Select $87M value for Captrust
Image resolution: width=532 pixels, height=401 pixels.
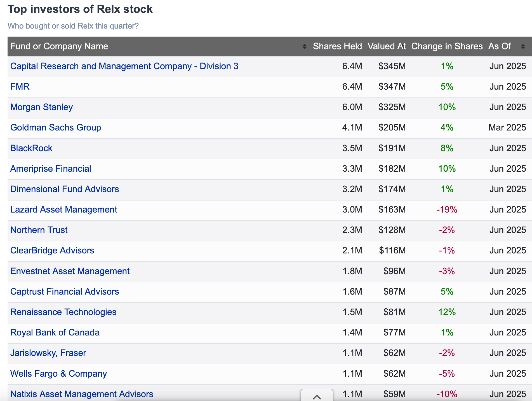(395, 292)
